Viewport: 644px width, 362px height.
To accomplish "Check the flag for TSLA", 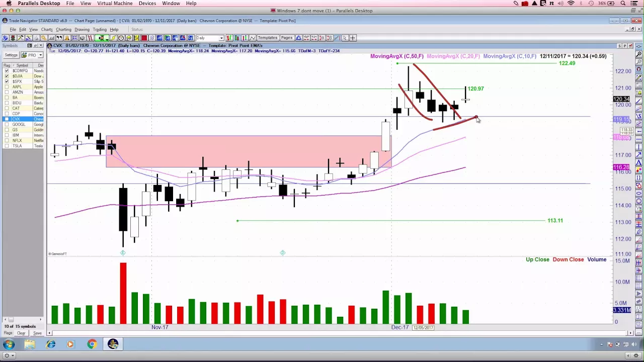I will 7,146.
